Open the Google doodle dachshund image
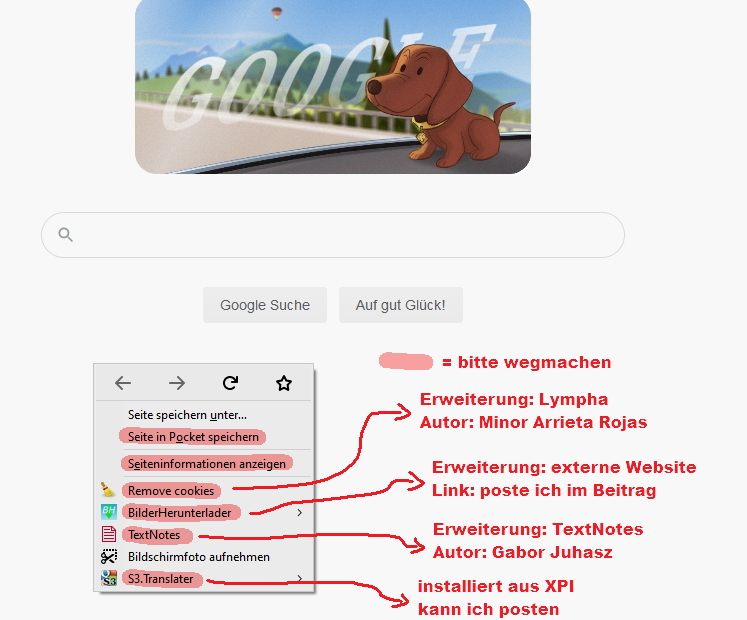This screenshot has height=620, width=747. 333,87
